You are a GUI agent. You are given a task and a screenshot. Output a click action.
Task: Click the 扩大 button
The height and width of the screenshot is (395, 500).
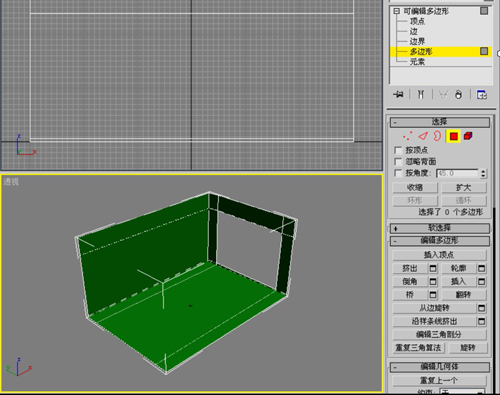point(464,188)
